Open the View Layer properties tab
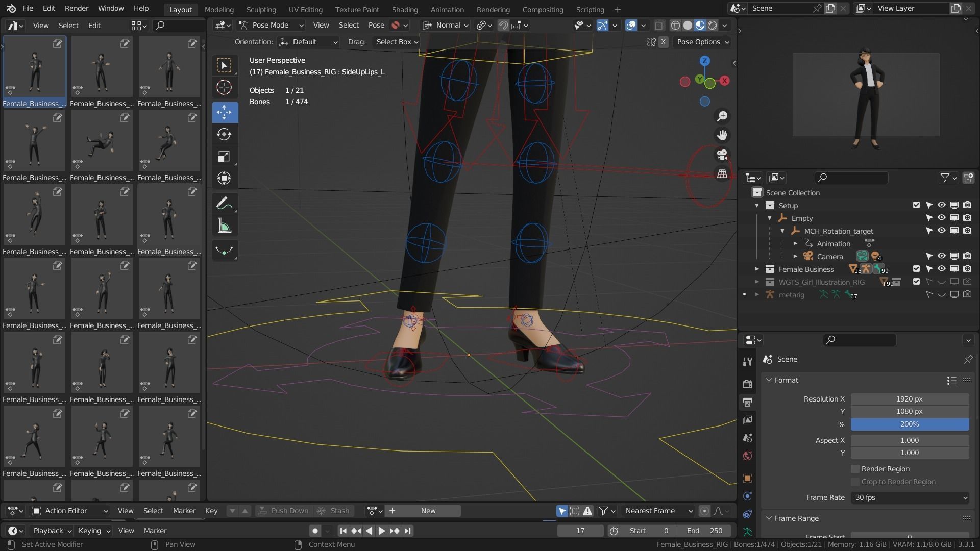 pyautogui.click(x=748, y=420)
